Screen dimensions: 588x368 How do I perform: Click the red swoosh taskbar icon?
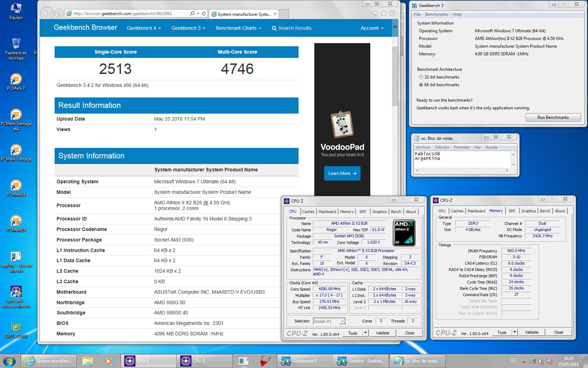pos(266,361)
